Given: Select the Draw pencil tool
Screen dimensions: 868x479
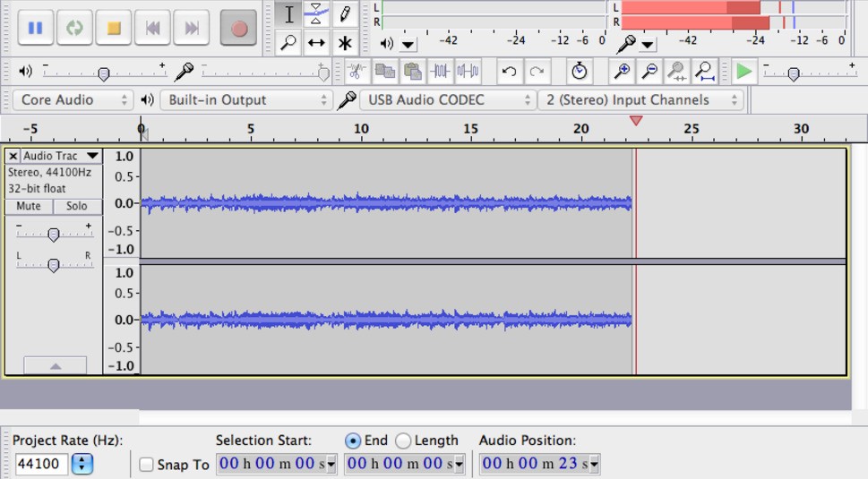Looking at the screenshot, I should 344,13.
